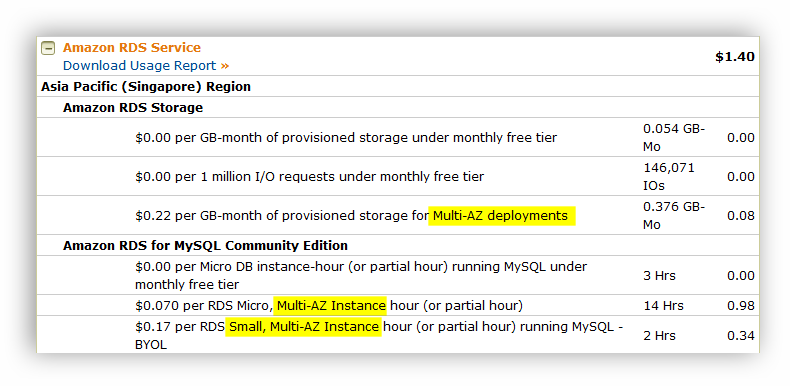
Task: Select the 1 million I/O requests row
Action: click(398, 176)
